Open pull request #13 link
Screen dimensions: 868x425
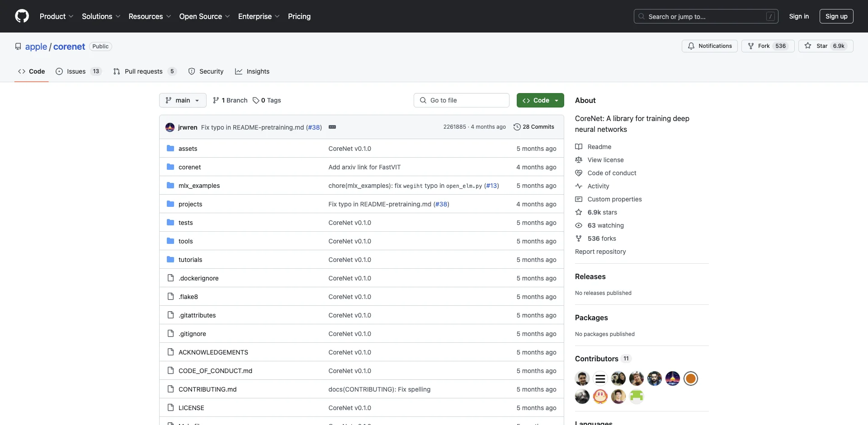[x=492, y=186]
